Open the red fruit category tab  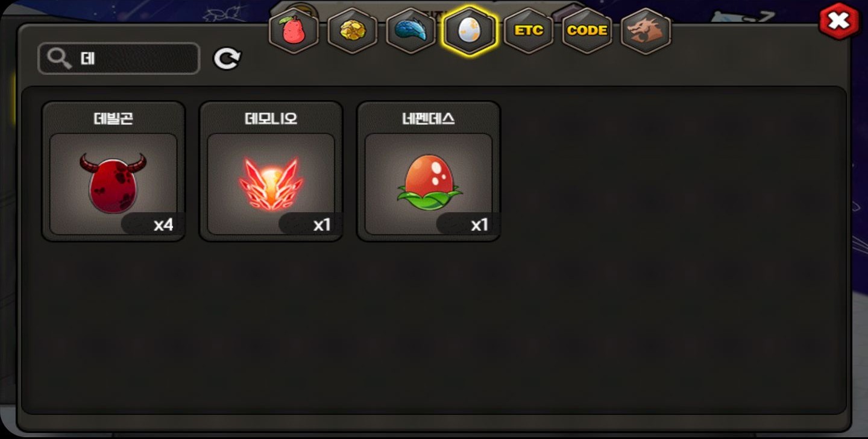tap(293, 31)
